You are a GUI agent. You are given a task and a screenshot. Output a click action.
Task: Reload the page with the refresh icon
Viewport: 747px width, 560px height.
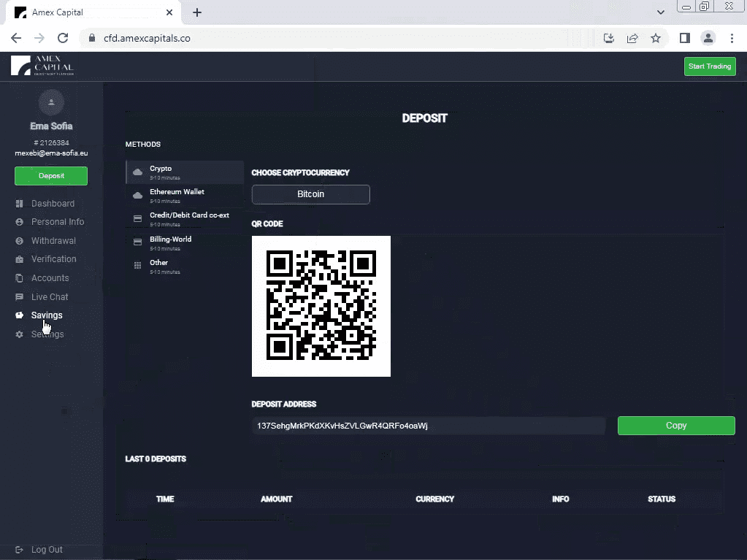pos(63,38)
